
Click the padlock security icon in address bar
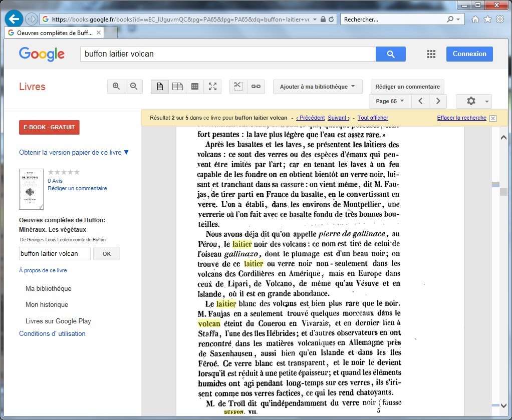point(323,19)
